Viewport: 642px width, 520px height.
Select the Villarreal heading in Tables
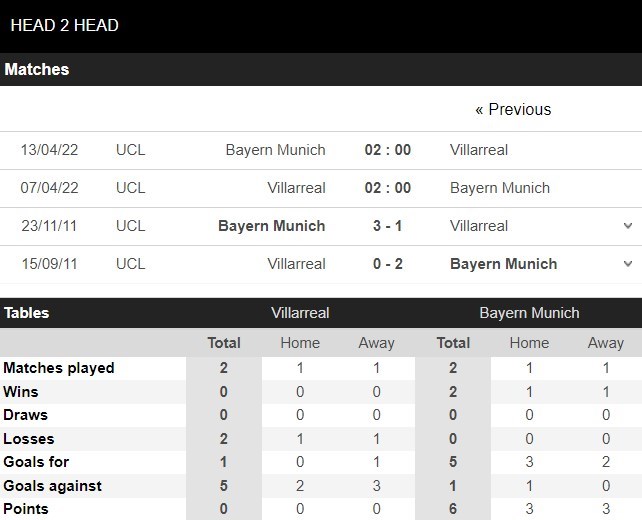click(300, 313)
